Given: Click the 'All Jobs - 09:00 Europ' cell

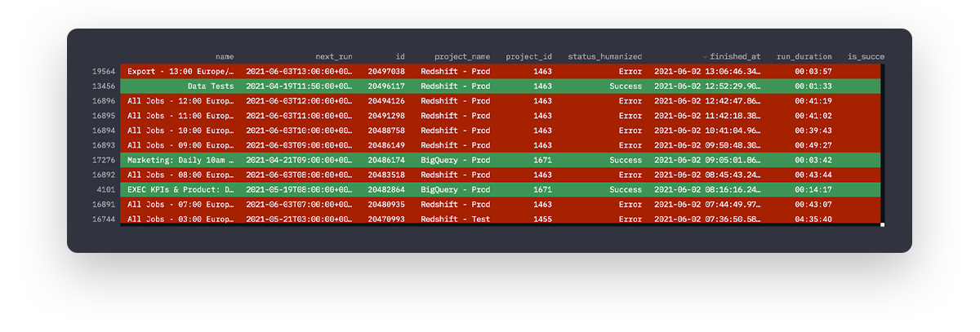Looking at the screenshot, I should [180, 145].
